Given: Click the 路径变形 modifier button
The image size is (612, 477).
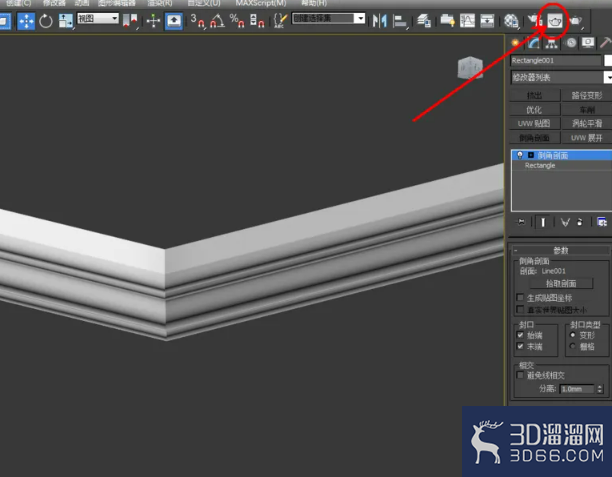Looking at the screenshot, I should click(x=587, y=95).
